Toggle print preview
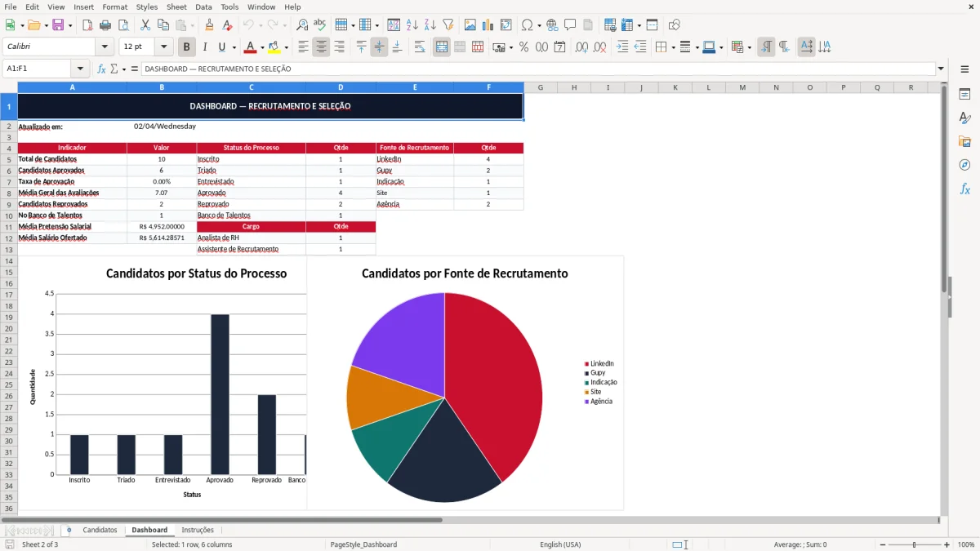This screenshot has width=980, height=551. pos(124,25)
